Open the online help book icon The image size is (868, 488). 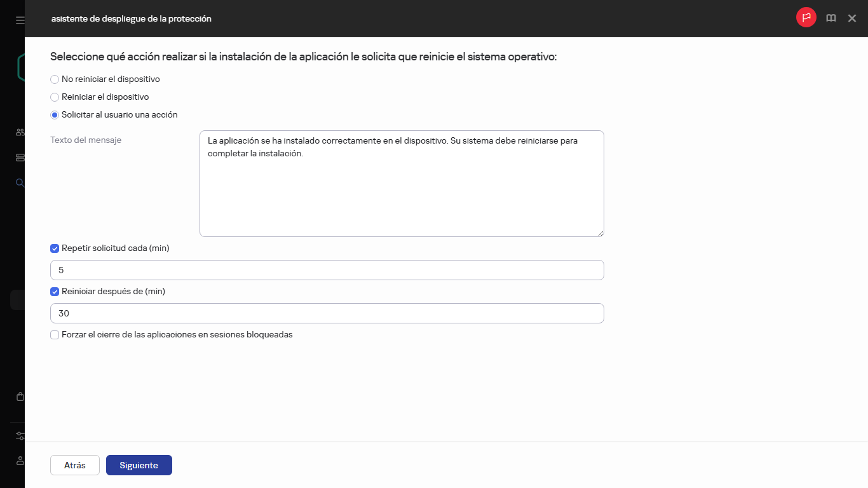[831, 18]
